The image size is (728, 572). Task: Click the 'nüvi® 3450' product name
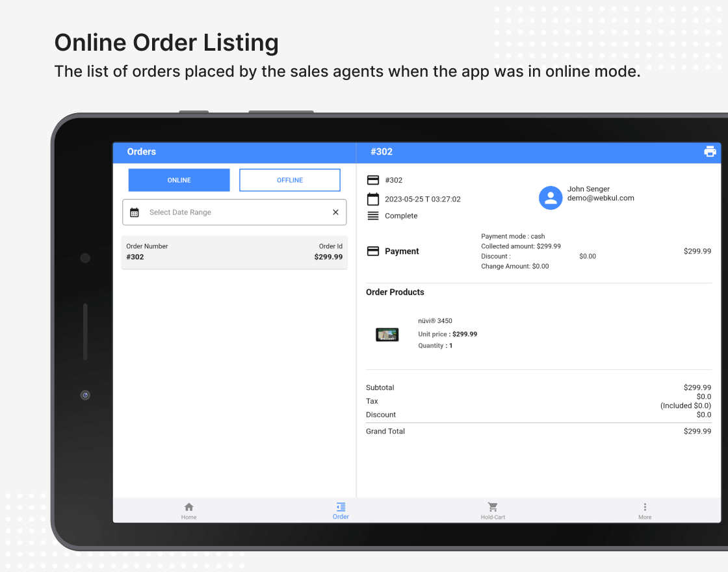pyautogui.click(x=435, y=321)
